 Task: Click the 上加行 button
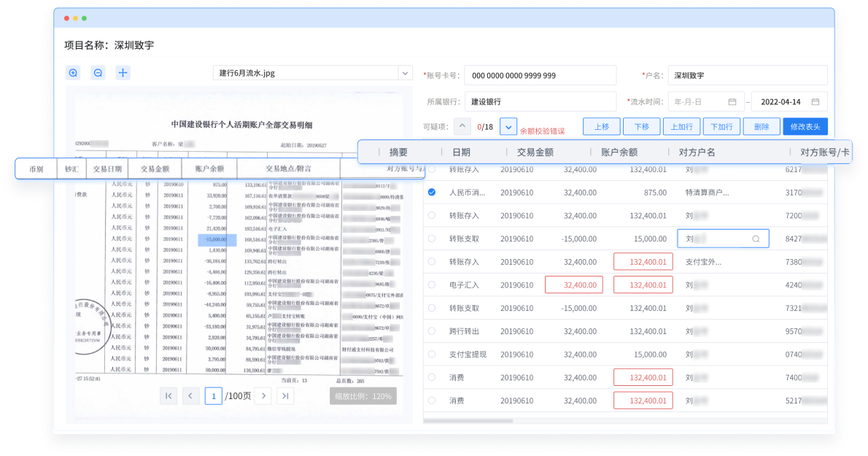[x=681, y=126]
